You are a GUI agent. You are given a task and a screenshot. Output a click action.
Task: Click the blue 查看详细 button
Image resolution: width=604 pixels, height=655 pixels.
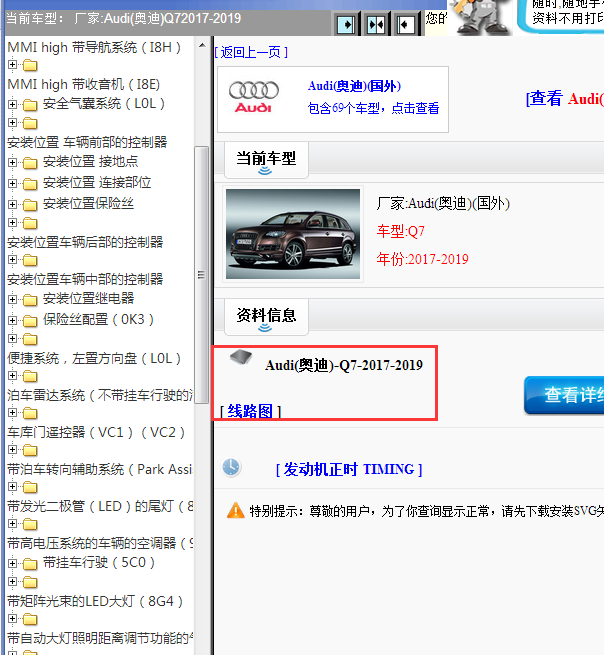pos(564,395)
